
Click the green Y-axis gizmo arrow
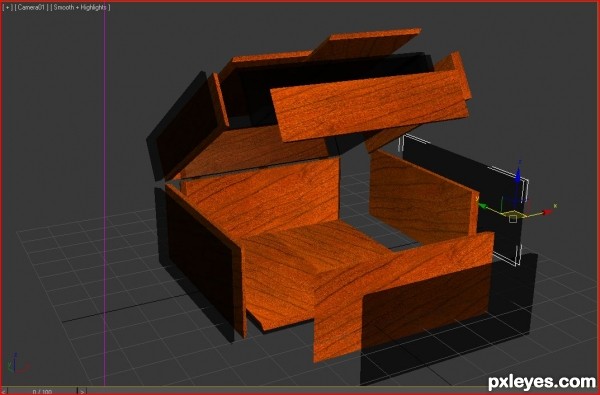(483, 207)
